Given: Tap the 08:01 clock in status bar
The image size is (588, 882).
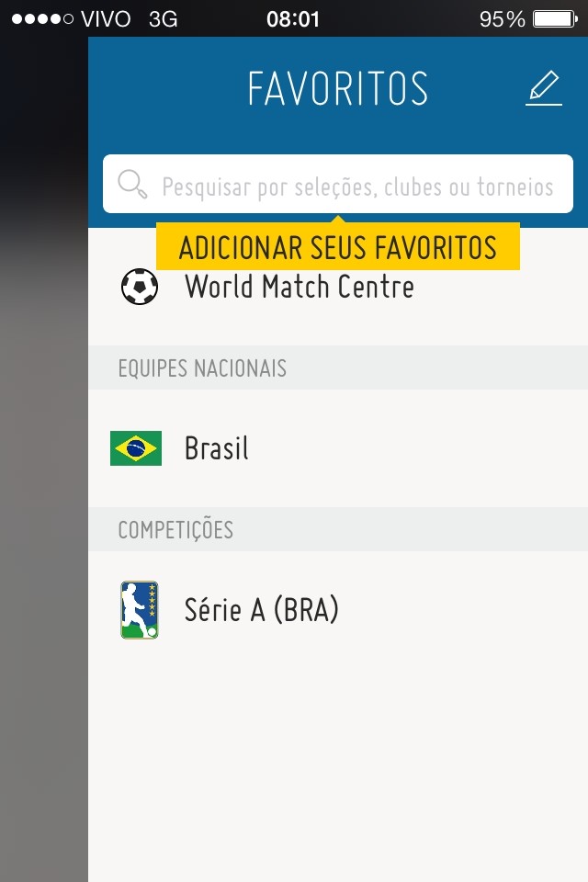Looking at the screenshot, I should (x=293, y=18).
